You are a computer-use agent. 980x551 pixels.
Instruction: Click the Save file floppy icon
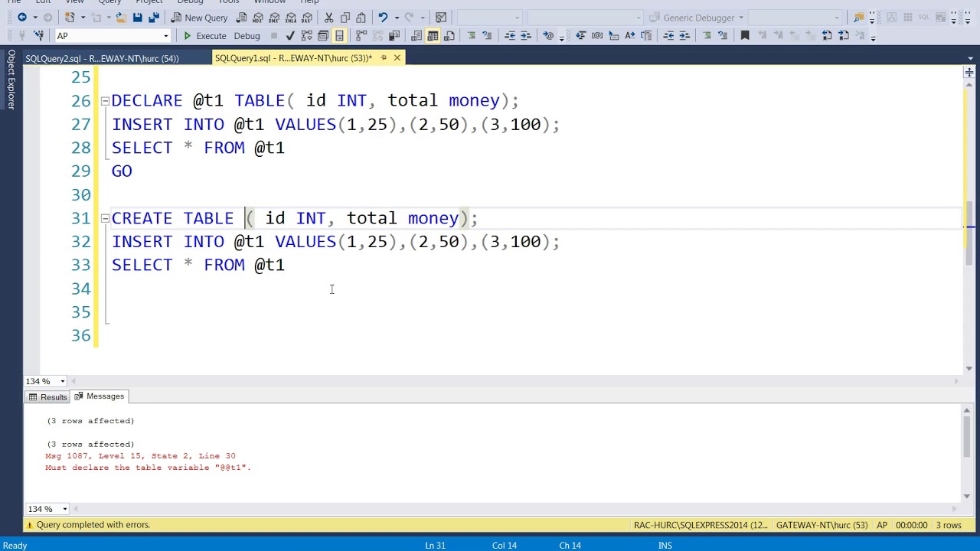point(137,18)
